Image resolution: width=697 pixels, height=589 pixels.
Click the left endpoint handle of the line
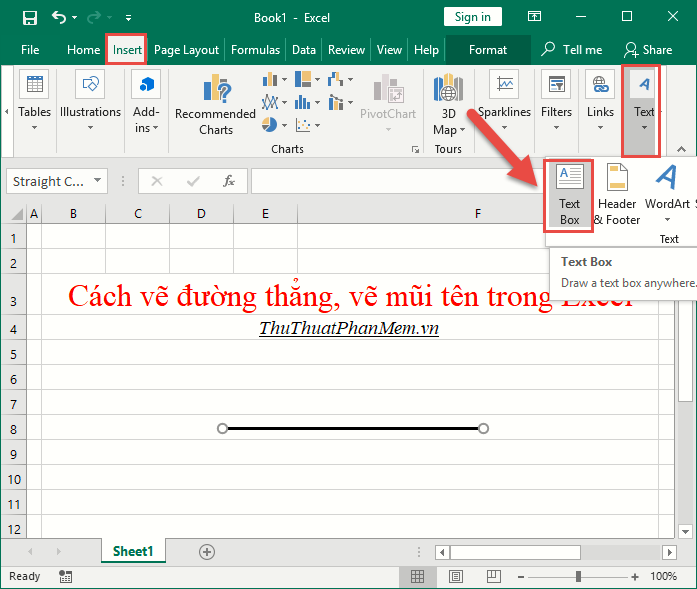pyautogui.click(x=222, y=429)
